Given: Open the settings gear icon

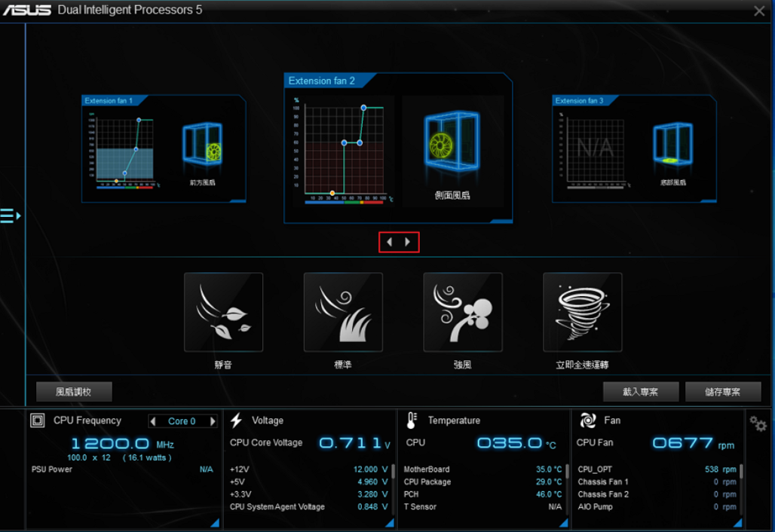Looking at the screenshot, I should coord(758,424).
